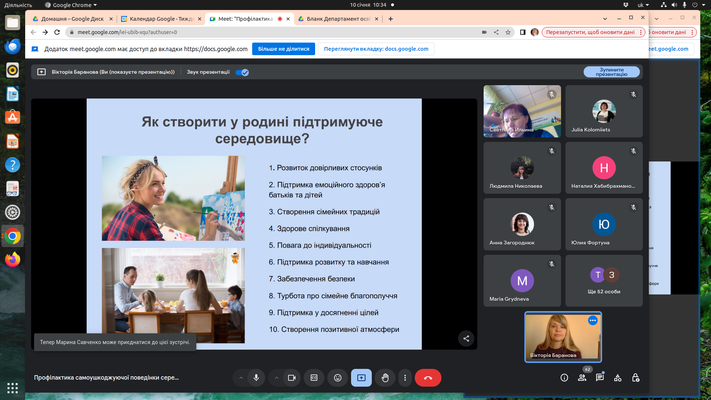This screenshot has height=400, width=711.
Task: Expand audio settings arrow beside microphone
Action: click(241, 378)
